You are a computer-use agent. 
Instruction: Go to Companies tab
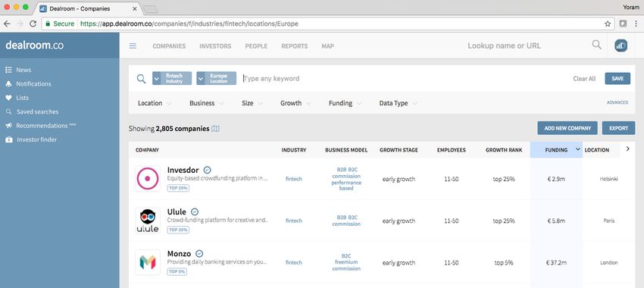click(169, 46)
